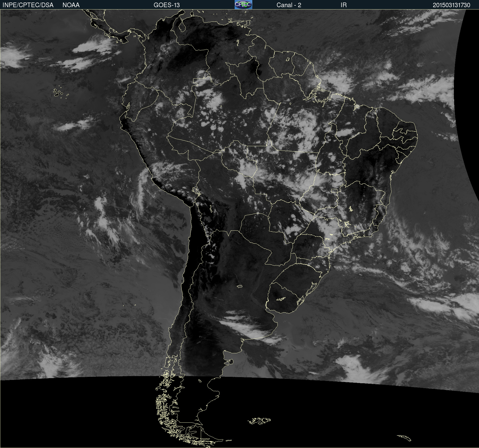This screenshot has width=479, height=448.
Task: Select the IR channel label
Action: click(343, 5)
